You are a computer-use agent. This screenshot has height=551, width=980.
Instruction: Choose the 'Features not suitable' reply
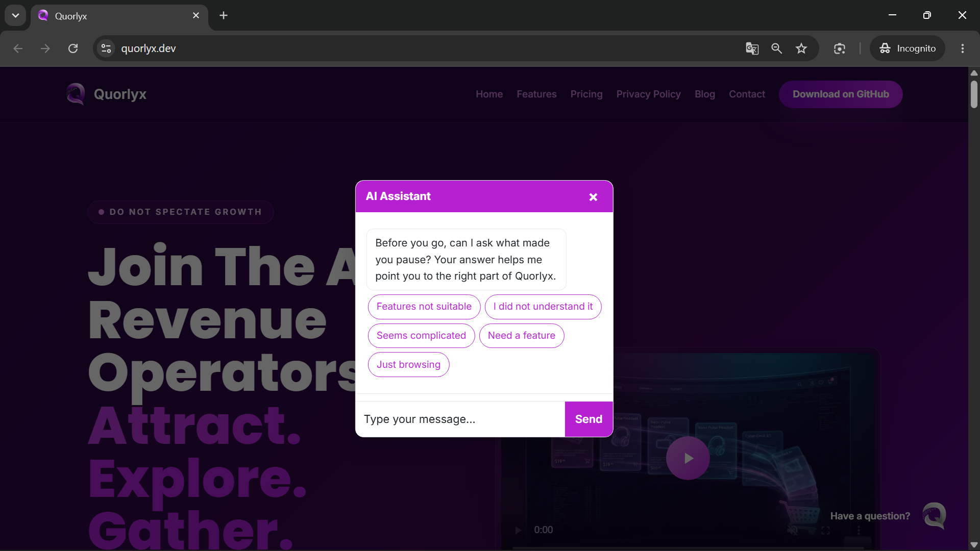point(424,307)
